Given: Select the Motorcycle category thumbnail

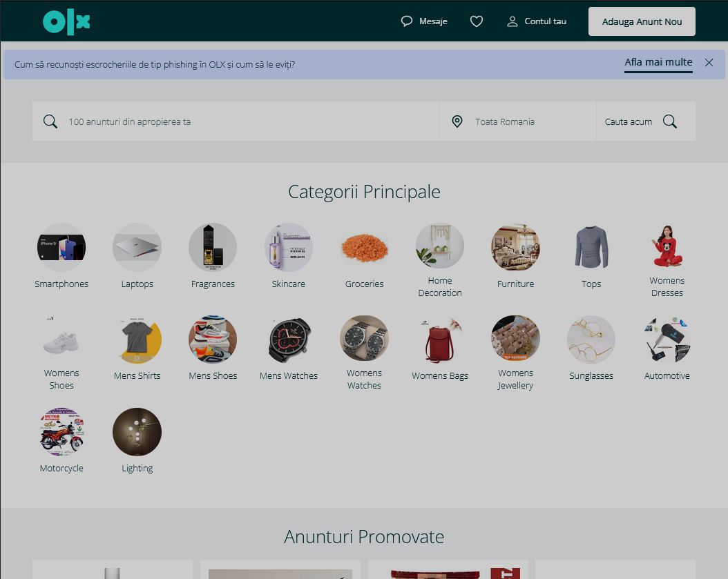Looking at the screenshot, I should click(x=61, y=432).
